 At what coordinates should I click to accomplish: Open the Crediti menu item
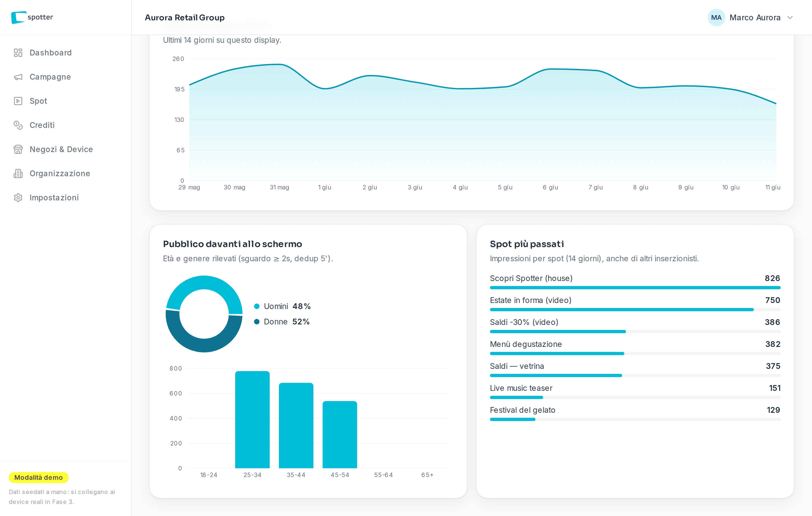click(x=42, y=125)
